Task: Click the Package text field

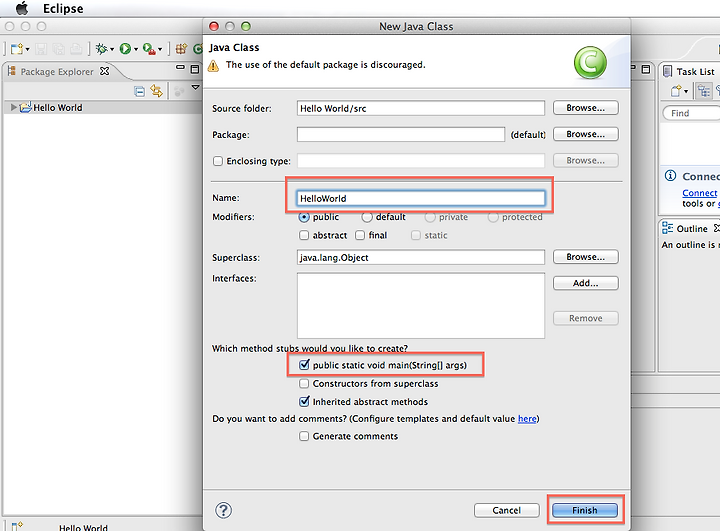Action: 401,135
